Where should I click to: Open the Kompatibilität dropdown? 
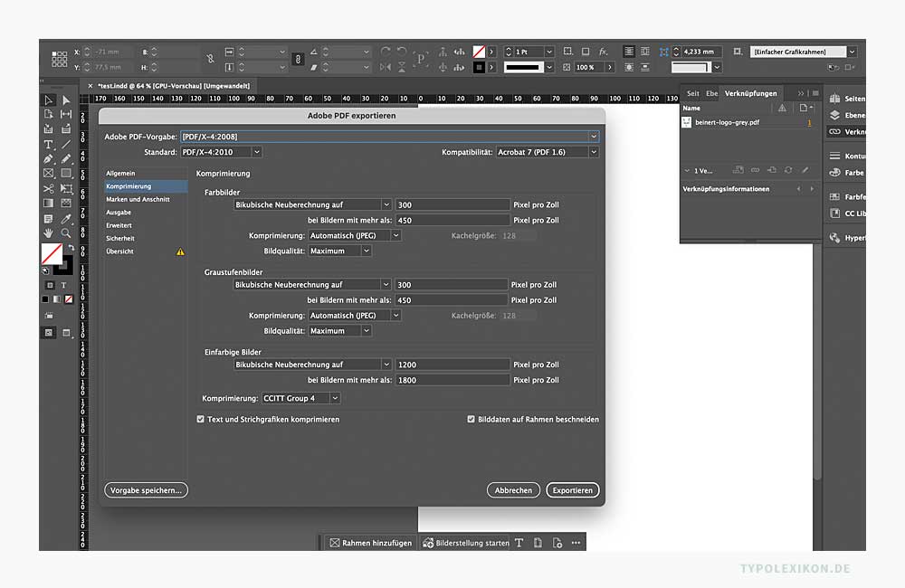click(x=593, y=151)
